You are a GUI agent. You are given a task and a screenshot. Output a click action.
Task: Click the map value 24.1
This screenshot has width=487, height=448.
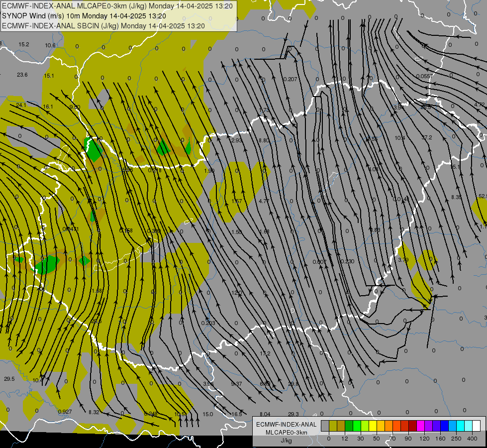point(21,105)
